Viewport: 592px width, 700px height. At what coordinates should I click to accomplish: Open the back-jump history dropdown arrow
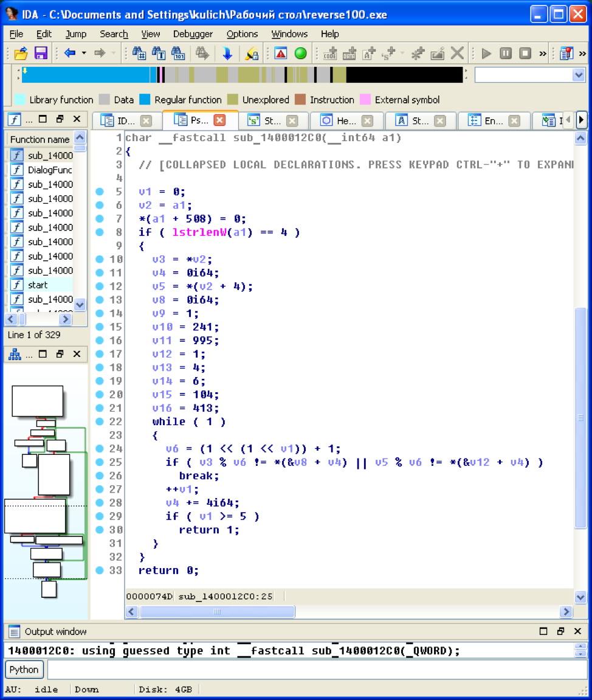coord(84,53)
